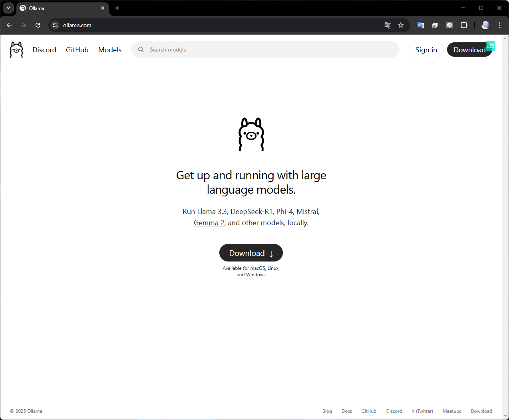Open the Phi-4 model link
Screen dimensions: 509x420
pos(284,212)
